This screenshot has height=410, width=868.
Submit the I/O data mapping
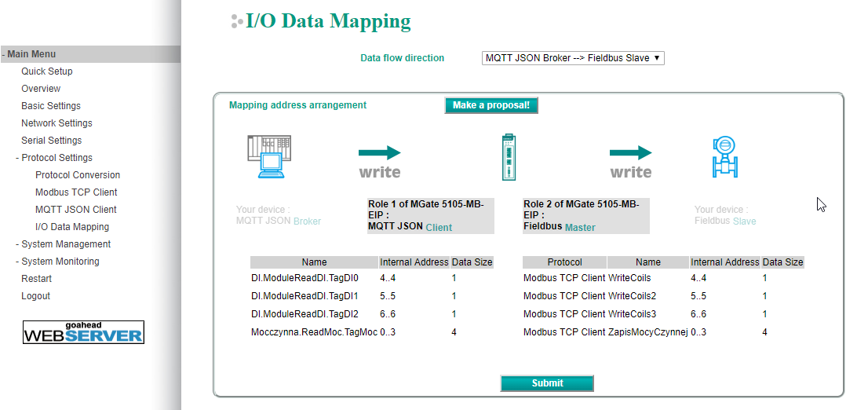coord(547,383)
